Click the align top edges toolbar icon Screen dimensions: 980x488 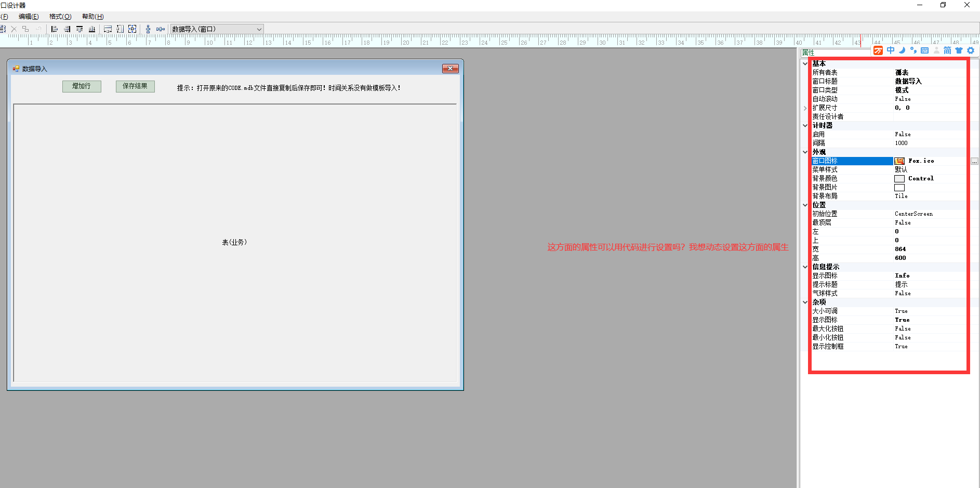click(x=80, y=29)
